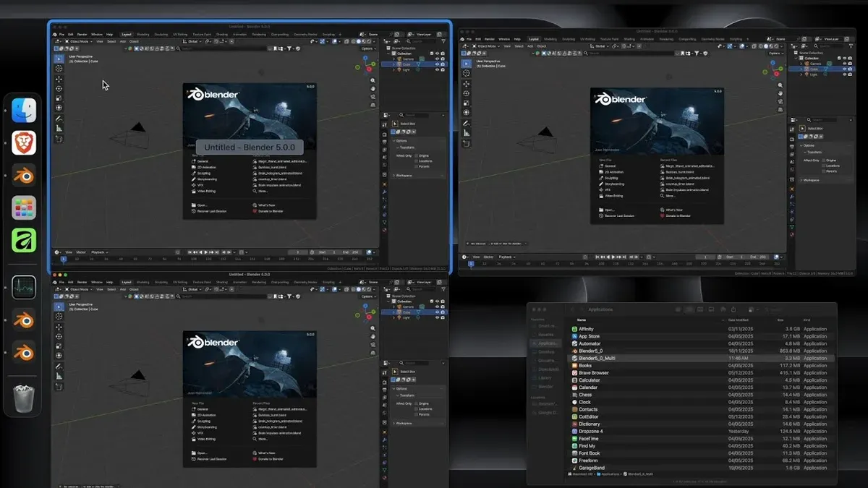Expand Light tree item in top-left Blender outliner
The image size is (868, 488).
pos(394,69)
